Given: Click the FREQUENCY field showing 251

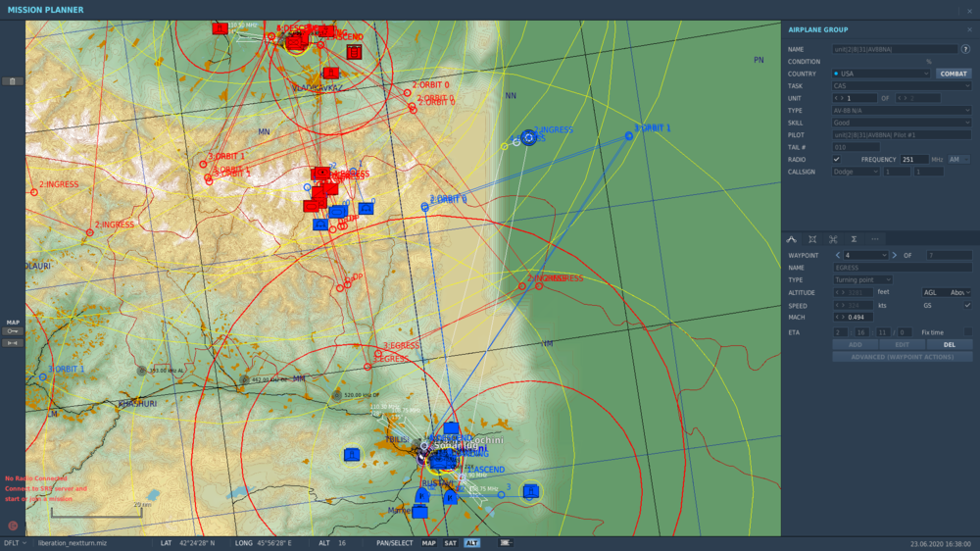Looking at the screenshot, I should (x=914, y=160).
